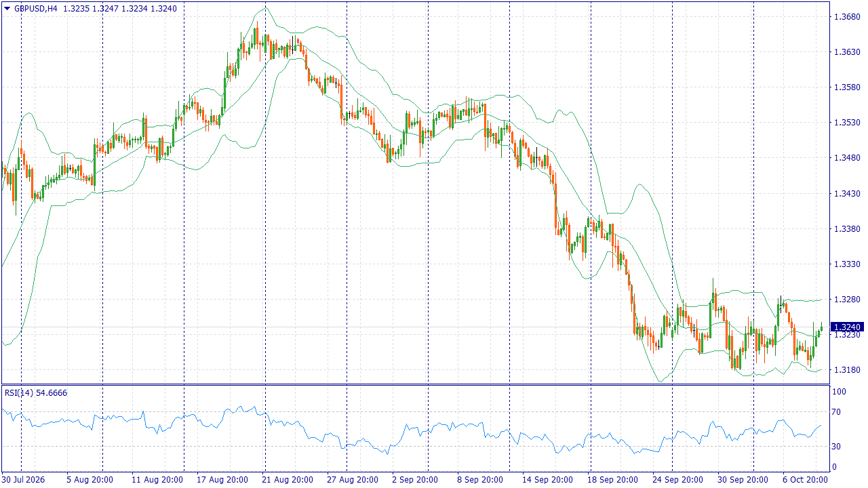Select the GBPUSD,H4 chart title text
The width and height of the screenshot is (868, 488).
(35, 9)
